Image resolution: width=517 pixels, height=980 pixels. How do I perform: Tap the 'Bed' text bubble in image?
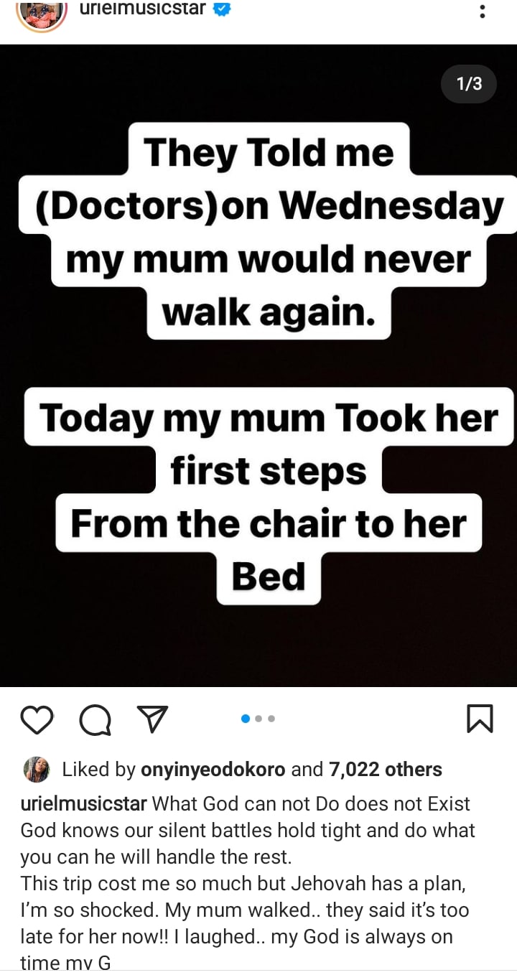269,577
